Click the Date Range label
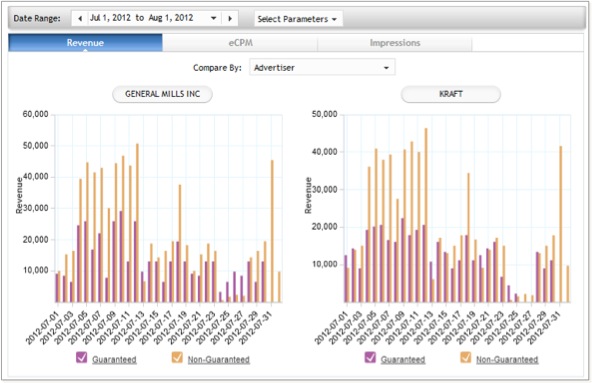This screenshot has width=592, height=383. pos(37,18)
